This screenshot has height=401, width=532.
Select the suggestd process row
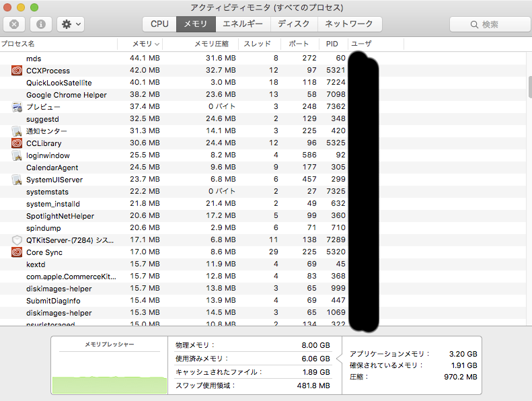click(263, 119)
